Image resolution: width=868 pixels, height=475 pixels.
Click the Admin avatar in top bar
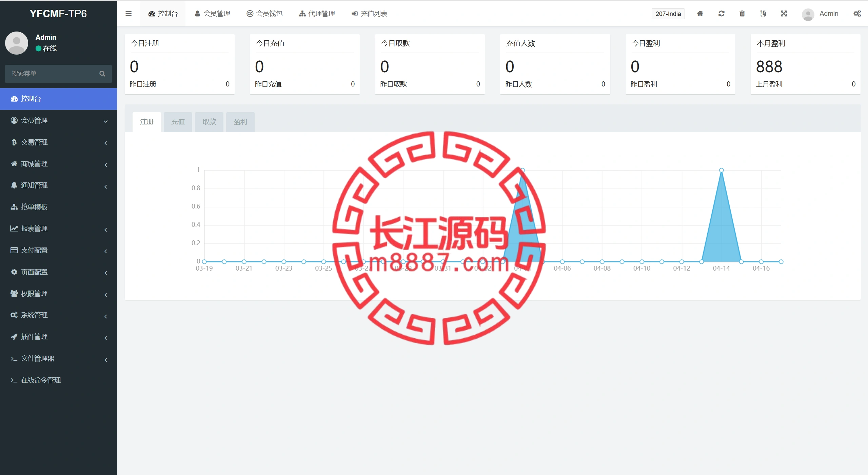pos(808,14)
